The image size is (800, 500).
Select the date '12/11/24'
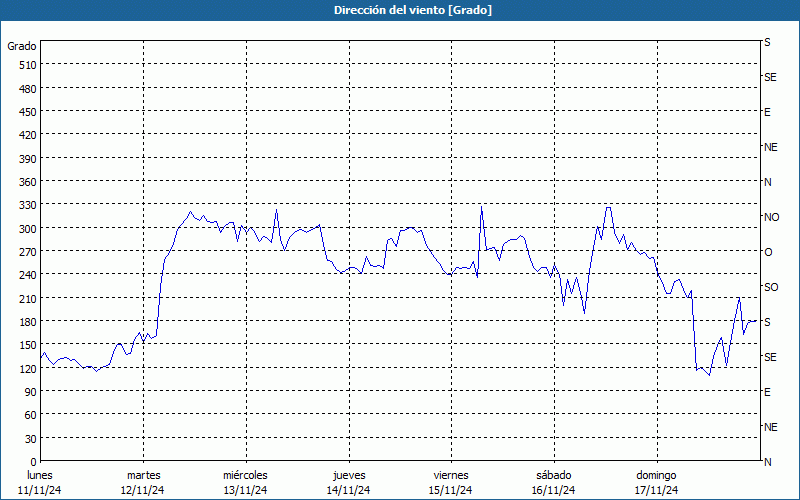coord(143,490)
